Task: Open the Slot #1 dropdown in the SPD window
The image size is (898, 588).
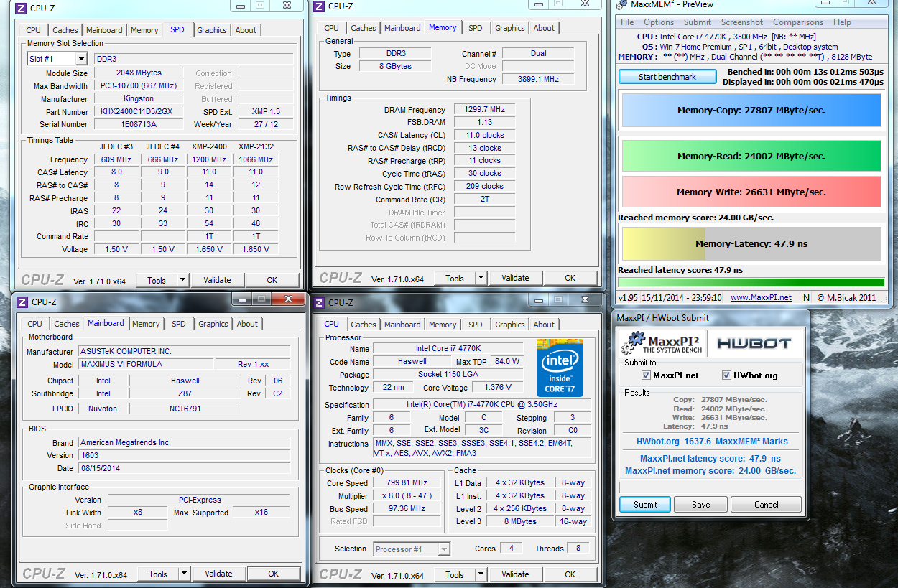Action: coord(80,59)
